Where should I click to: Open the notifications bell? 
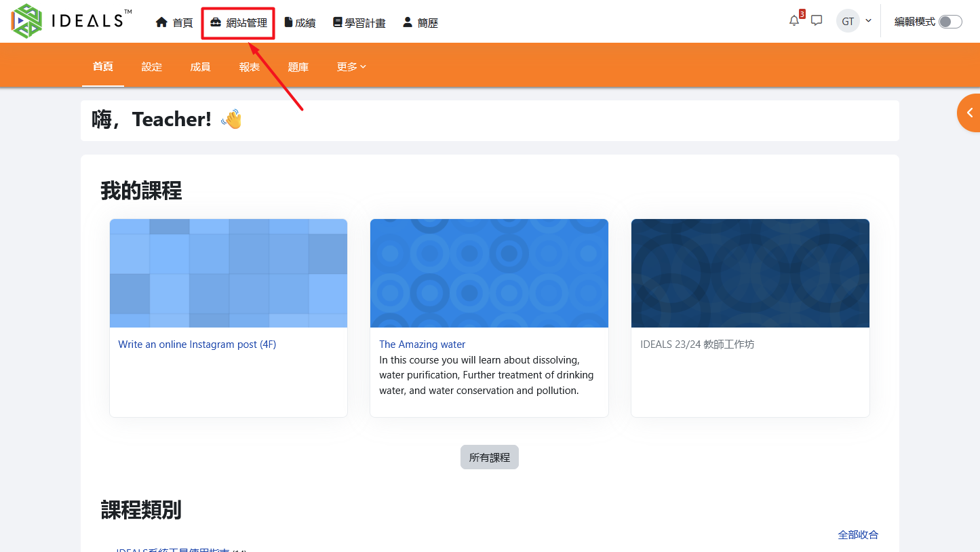point(794,21)
